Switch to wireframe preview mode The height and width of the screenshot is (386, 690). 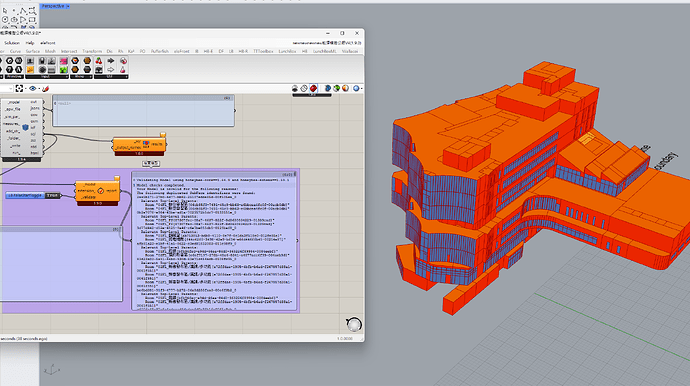pos(304,88)
